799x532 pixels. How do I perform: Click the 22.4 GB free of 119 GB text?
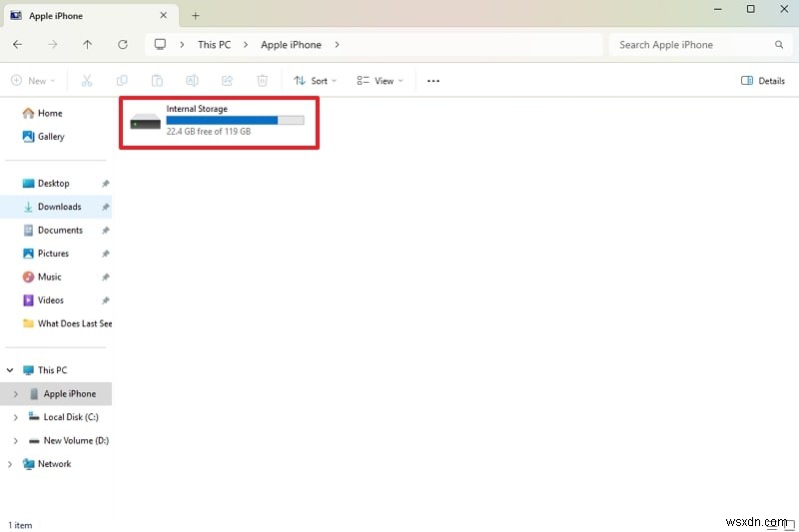209,132
